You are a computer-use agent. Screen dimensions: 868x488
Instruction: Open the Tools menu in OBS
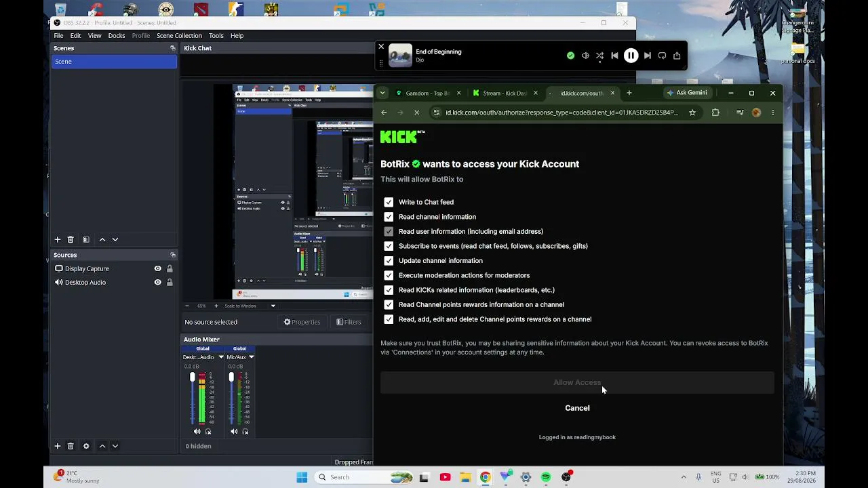click(216, 35)
